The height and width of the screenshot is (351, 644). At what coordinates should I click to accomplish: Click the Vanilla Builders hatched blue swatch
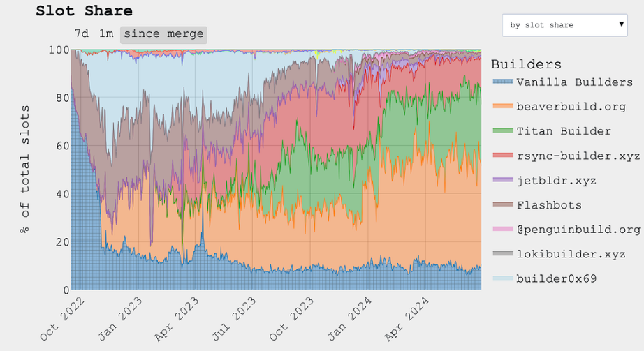tap(503, 81)
